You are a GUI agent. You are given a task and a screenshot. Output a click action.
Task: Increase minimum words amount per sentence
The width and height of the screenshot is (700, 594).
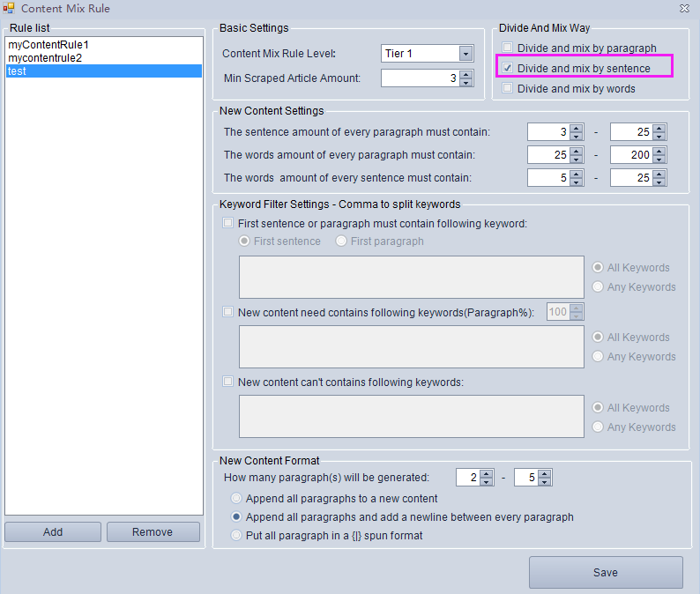(x=576, y=174)
